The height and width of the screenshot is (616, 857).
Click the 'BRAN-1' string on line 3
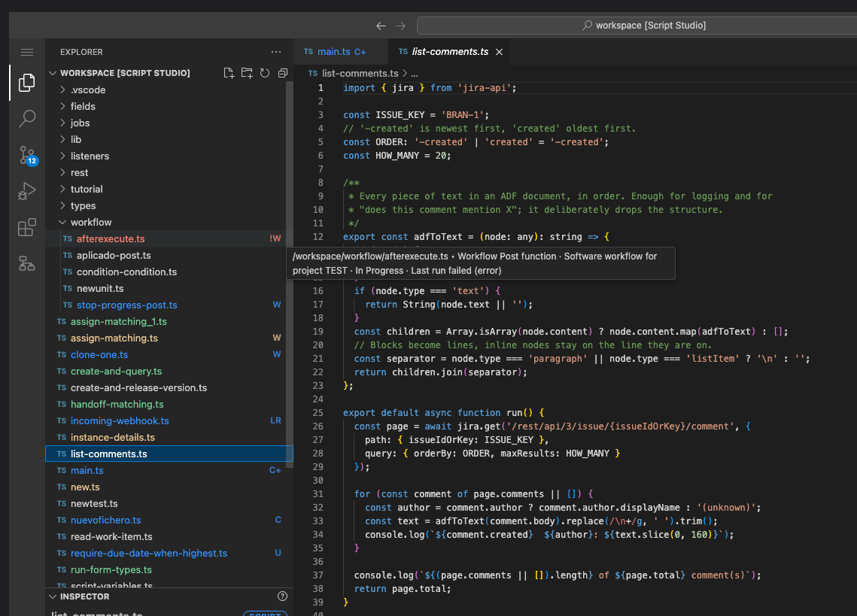(x=463, y=115)
